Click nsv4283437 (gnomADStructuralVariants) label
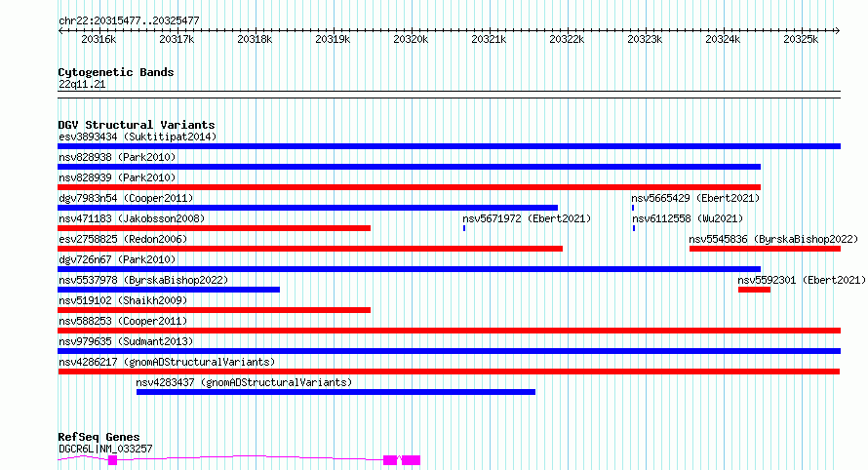The width and height of the screenshot is (868, 470). 244,382
